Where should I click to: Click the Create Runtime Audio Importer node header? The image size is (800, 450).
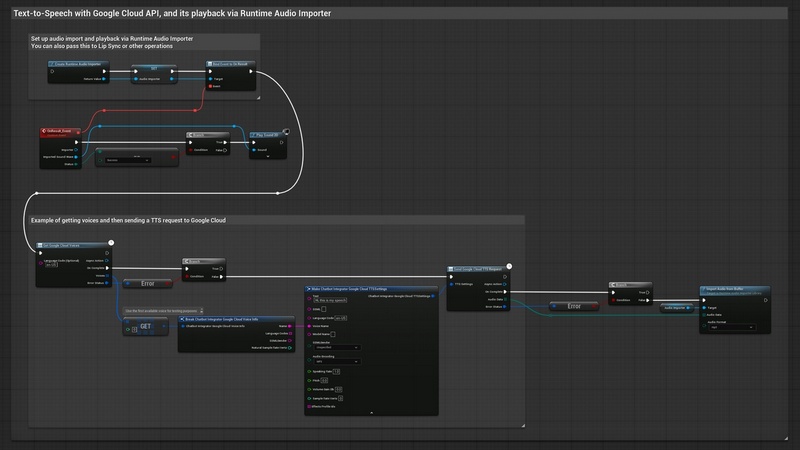[76, 62]
